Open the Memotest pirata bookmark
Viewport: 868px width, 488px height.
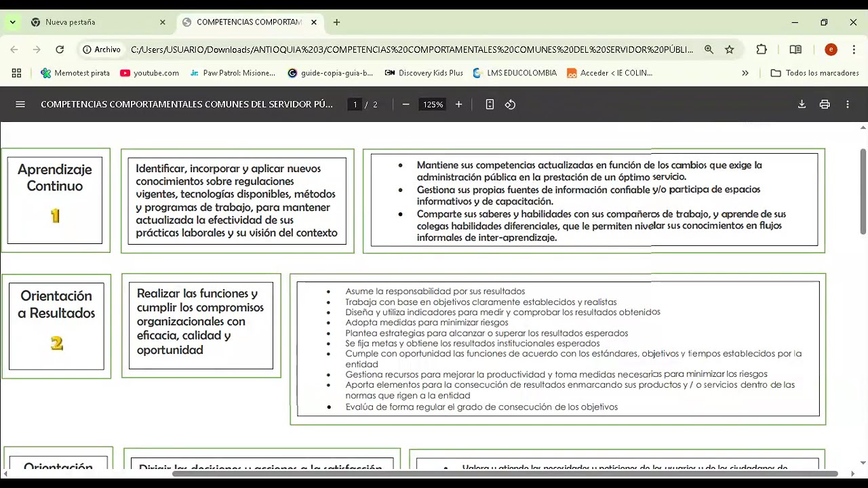[x=75, y=73]
